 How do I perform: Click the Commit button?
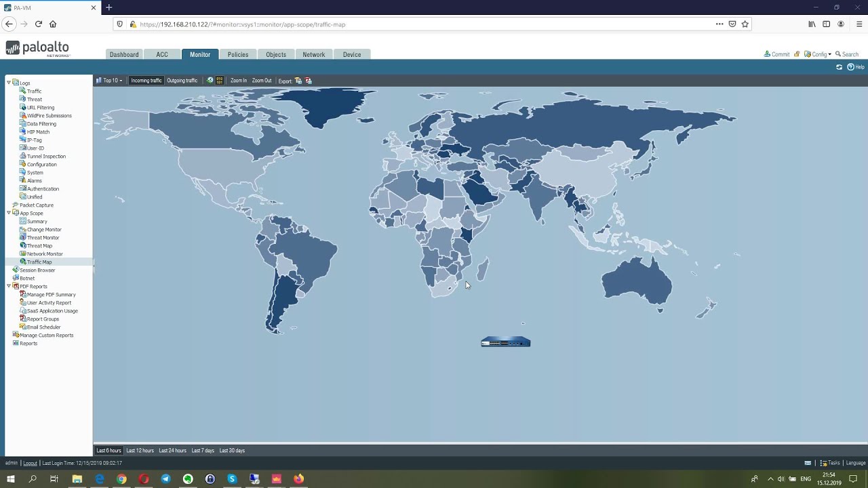point(777,54)
